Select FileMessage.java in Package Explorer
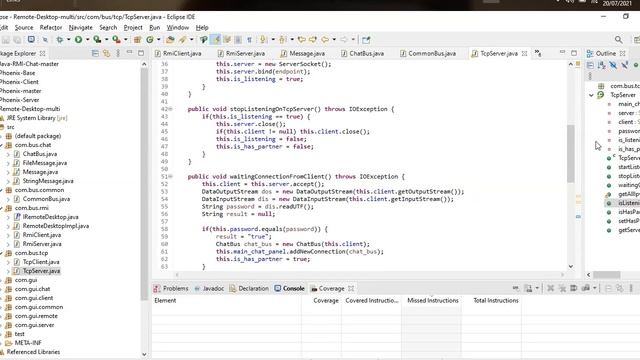This screenshot has height=360, width=640. point(44,163)
